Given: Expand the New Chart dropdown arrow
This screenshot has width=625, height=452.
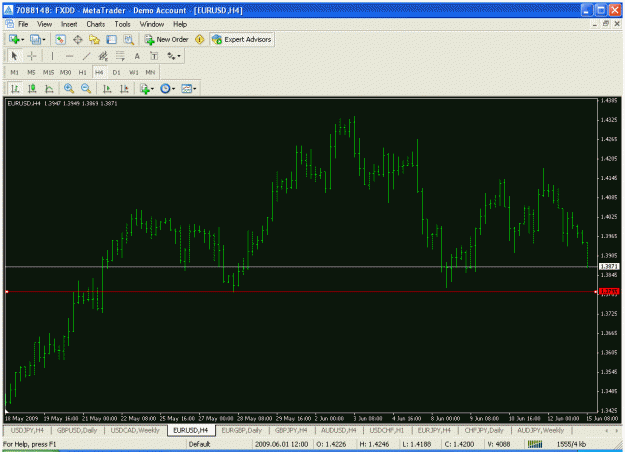Looking at the screenshot, I should (x=22, y=39).
